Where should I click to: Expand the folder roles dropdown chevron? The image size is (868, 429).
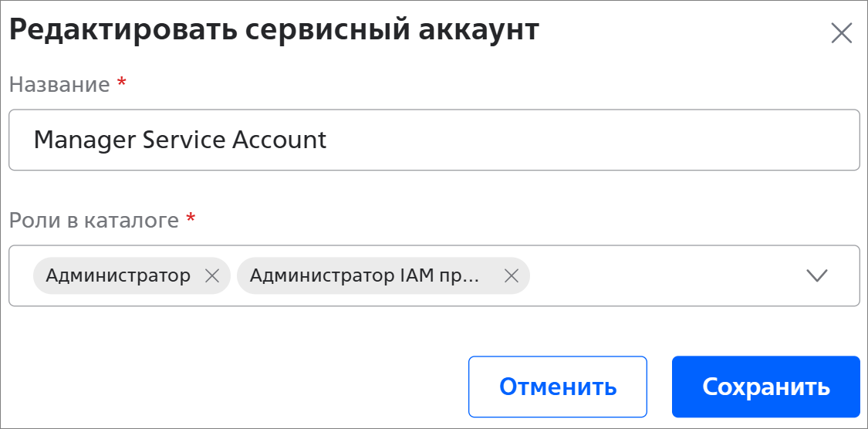[x=816, y=275]
